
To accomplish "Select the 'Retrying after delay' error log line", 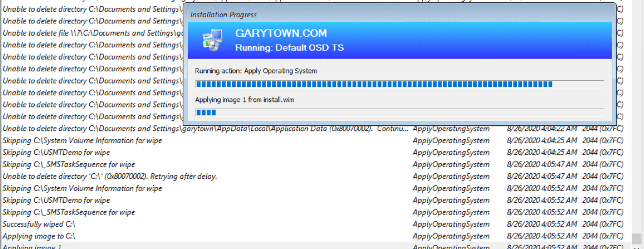I will 110,176.
